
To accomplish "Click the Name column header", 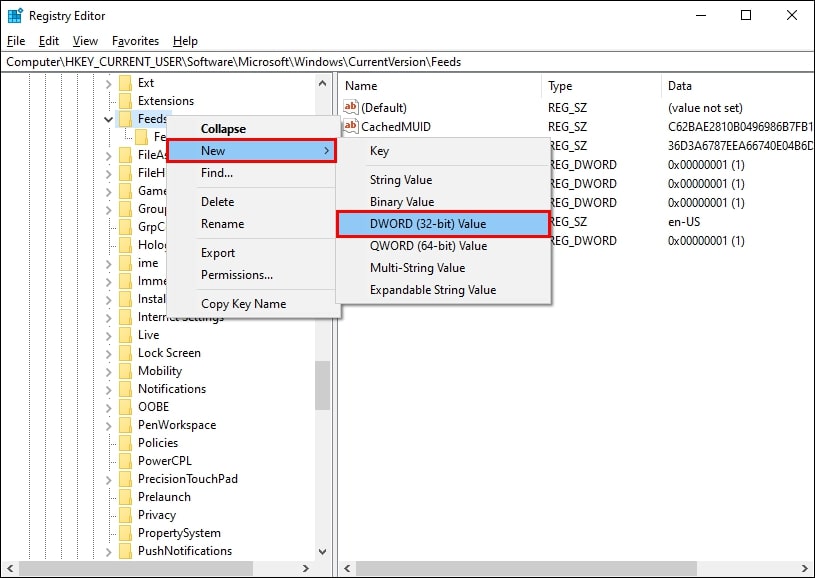I will pos(441,86).
